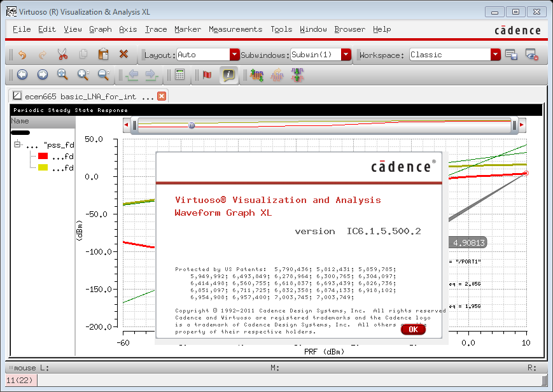This screenshot has width=553, height=392.
Task: Click the Undo arrow icon
Action: click(22, 55)
